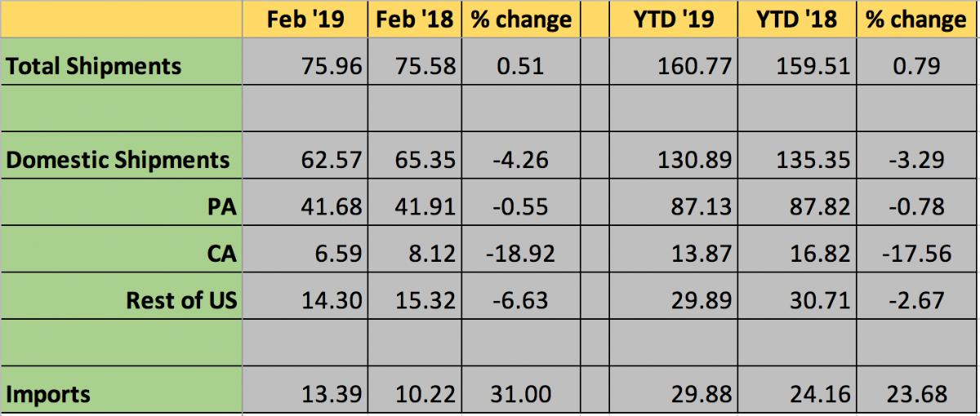
Task: Select the Total Shipments row label
Action: click(95, 66)
